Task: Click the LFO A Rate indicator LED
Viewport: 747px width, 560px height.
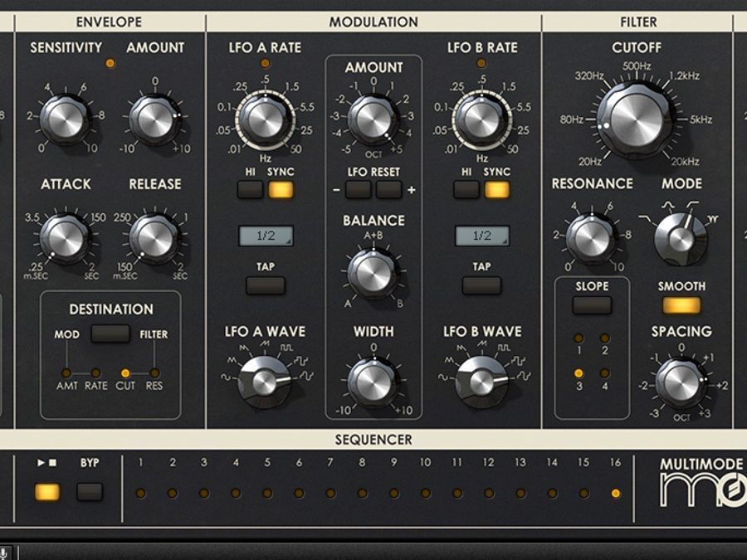Action: coord(265,63)
